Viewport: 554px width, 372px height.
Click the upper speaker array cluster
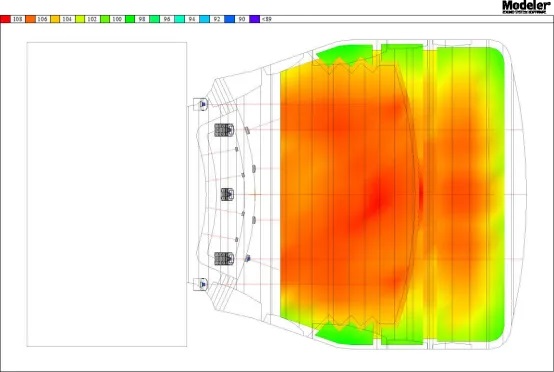click(224, 130)
